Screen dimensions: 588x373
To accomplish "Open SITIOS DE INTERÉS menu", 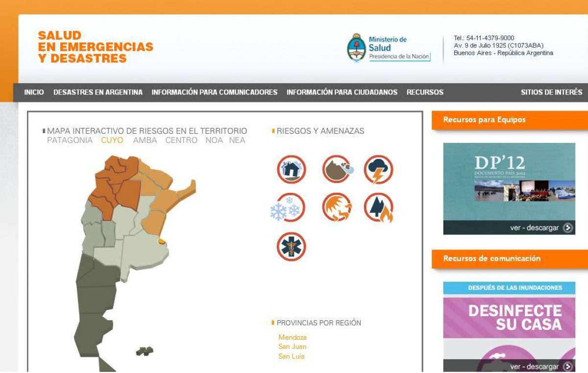I will 552,92.
